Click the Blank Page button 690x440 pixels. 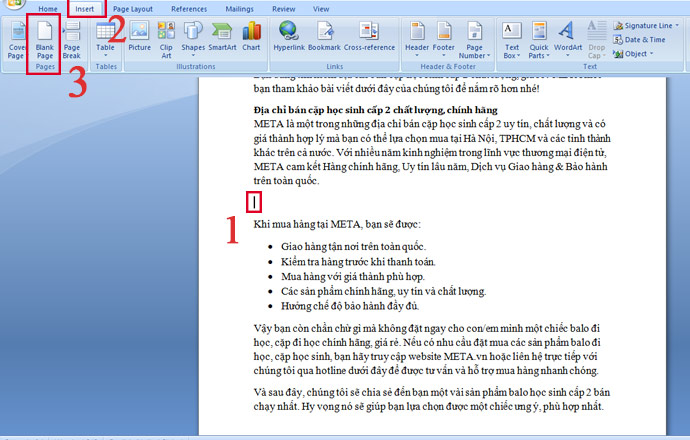point(44,40)
